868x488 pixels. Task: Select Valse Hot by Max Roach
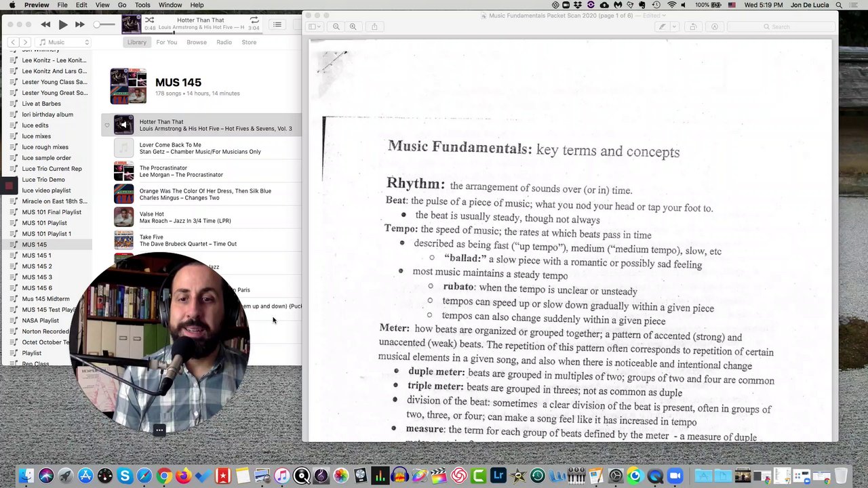[201, 217]
